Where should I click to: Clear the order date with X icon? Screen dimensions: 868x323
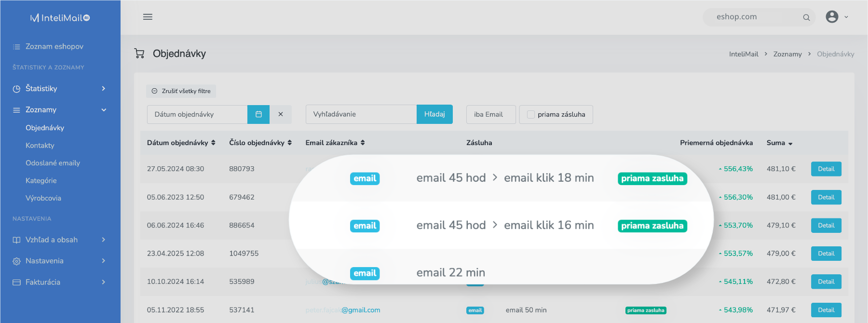pyautogui.click(x=281, y=114)
